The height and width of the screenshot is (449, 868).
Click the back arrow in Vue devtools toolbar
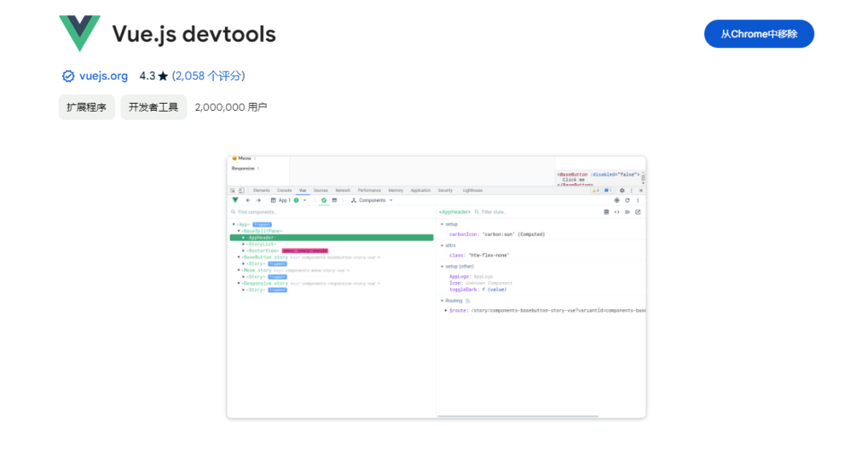click(x=248, y=200)
